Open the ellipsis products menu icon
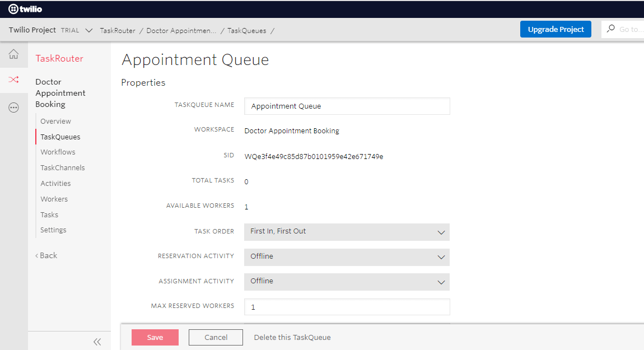The width and height of the screenshot is (644, 350). (x=13, y=107)
